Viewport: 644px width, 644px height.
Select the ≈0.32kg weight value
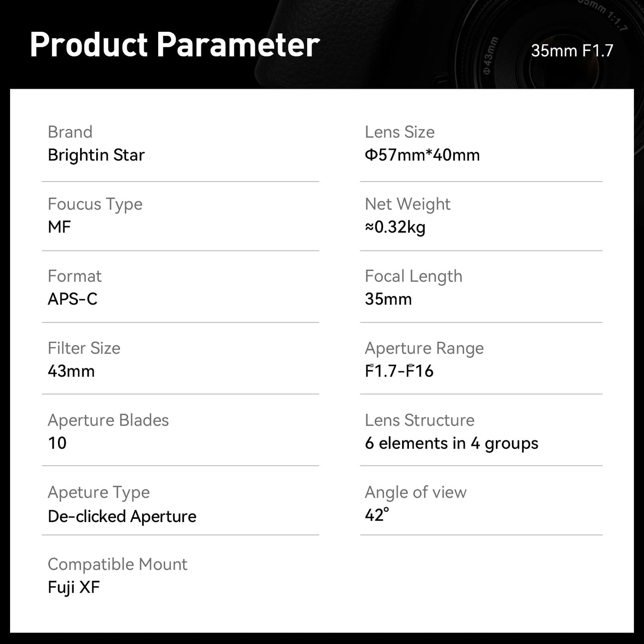(x=395, y=227)
